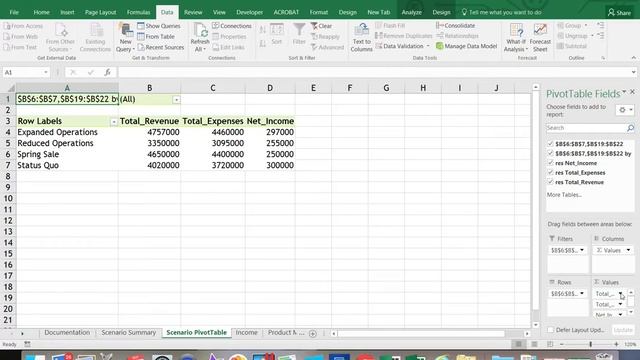Uncheck the res Total_Expenses field
This screenshot has height=360, width=640.
point(550,172)
